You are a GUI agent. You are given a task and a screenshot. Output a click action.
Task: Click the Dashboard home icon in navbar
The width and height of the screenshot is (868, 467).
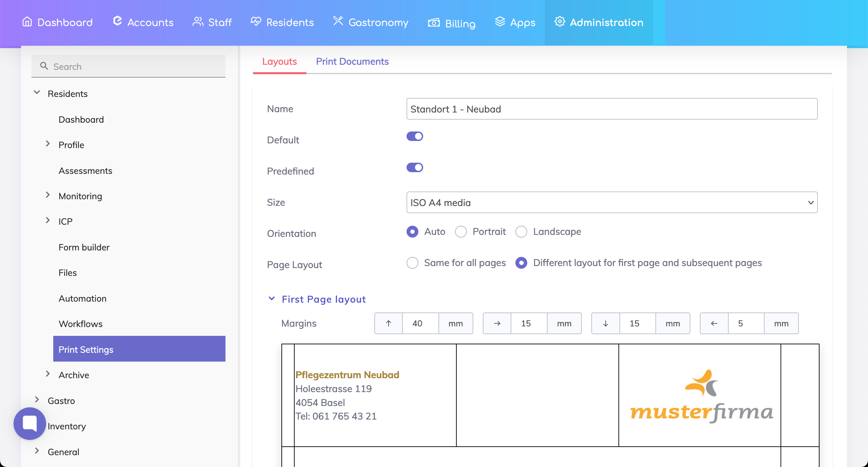pyautogui.click(x=27, y=22)
